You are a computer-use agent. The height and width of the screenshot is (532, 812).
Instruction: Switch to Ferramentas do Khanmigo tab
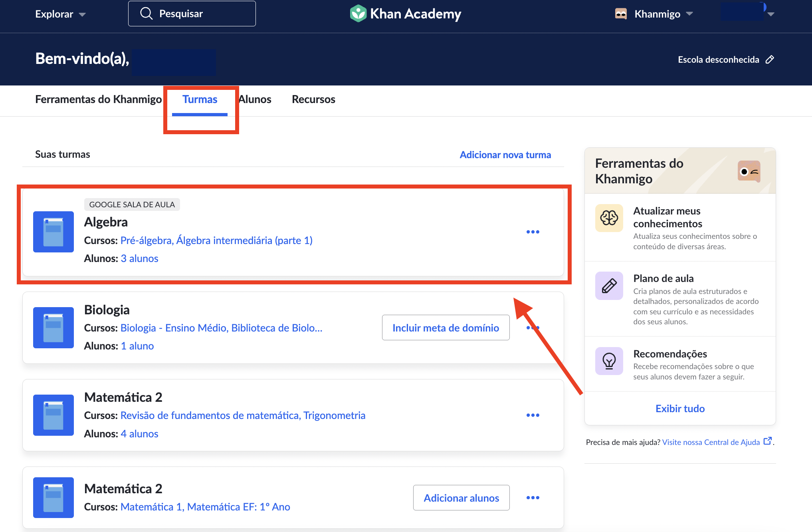point(99,99)
